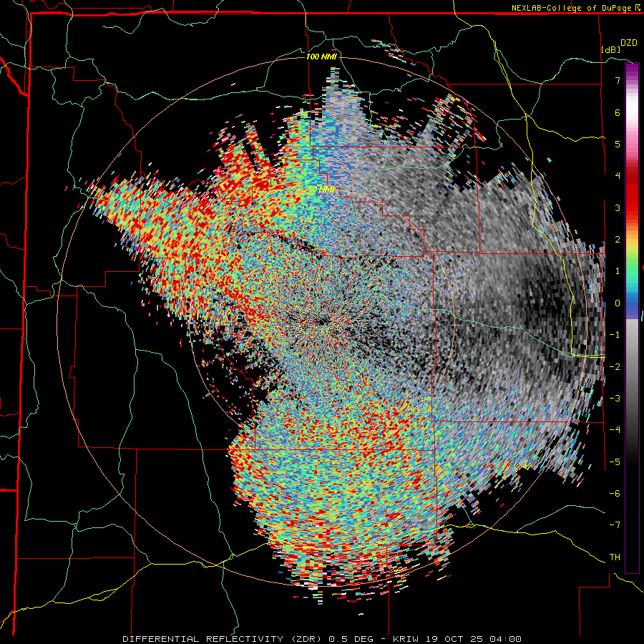Click the 6 tick label on scale
Screen dimensions: 644x644
(618, 112)
